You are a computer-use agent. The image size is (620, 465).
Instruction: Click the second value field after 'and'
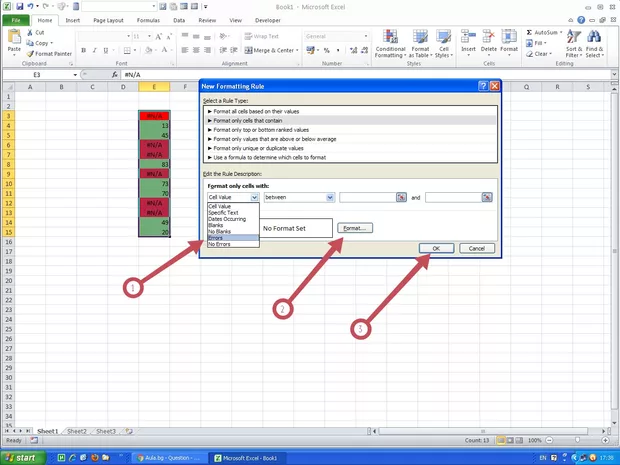point(454,197)
